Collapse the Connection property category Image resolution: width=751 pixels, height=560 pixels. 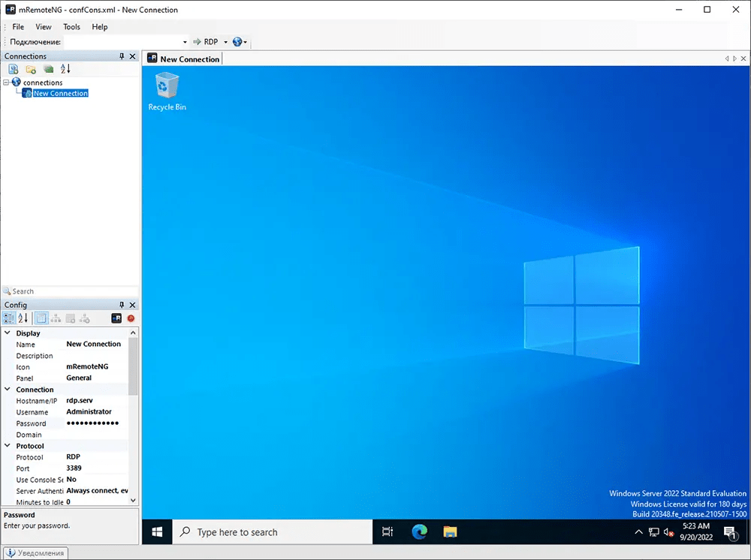pos(8,389)
